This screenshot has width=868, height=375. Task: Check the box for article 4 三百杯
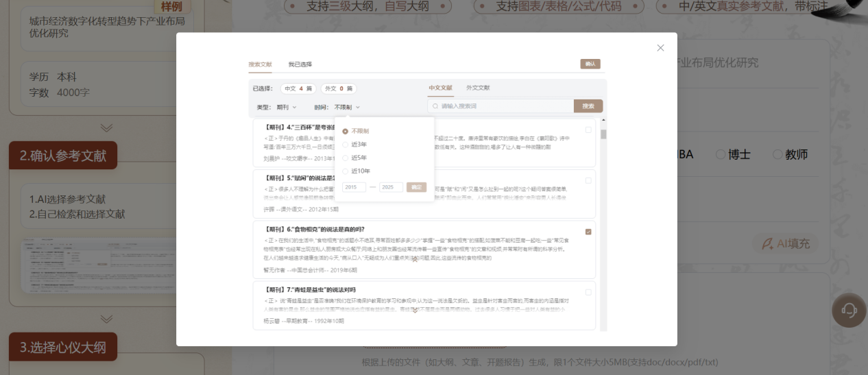588,130
